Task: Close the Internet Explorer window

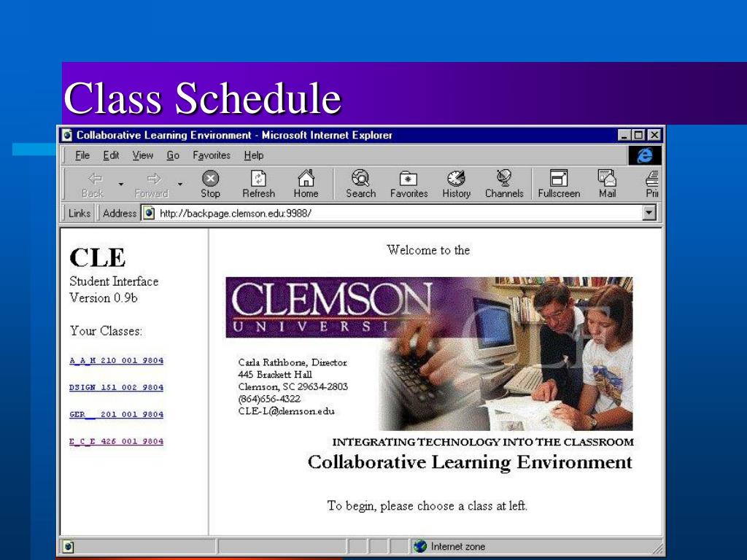Action: point(654,135)
